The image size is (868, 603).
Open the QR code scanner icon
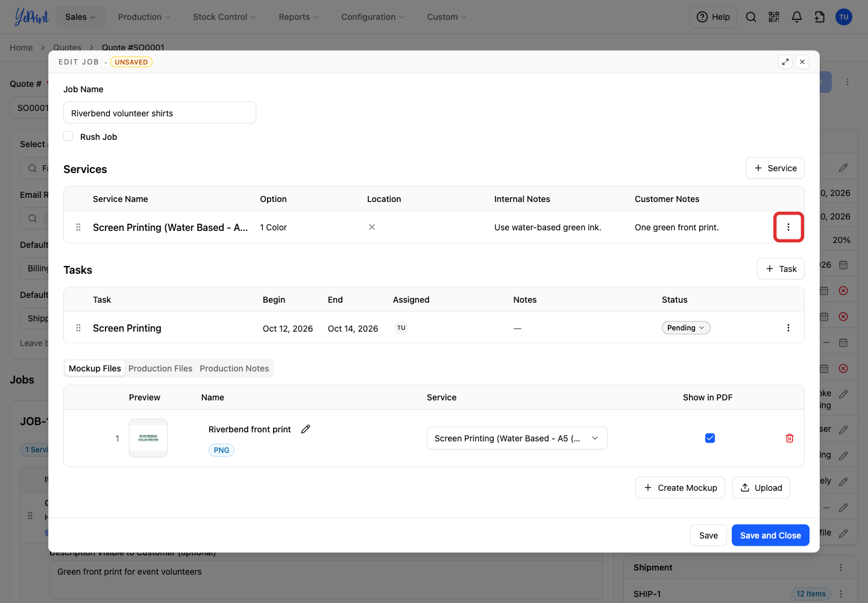click(774, 17)
